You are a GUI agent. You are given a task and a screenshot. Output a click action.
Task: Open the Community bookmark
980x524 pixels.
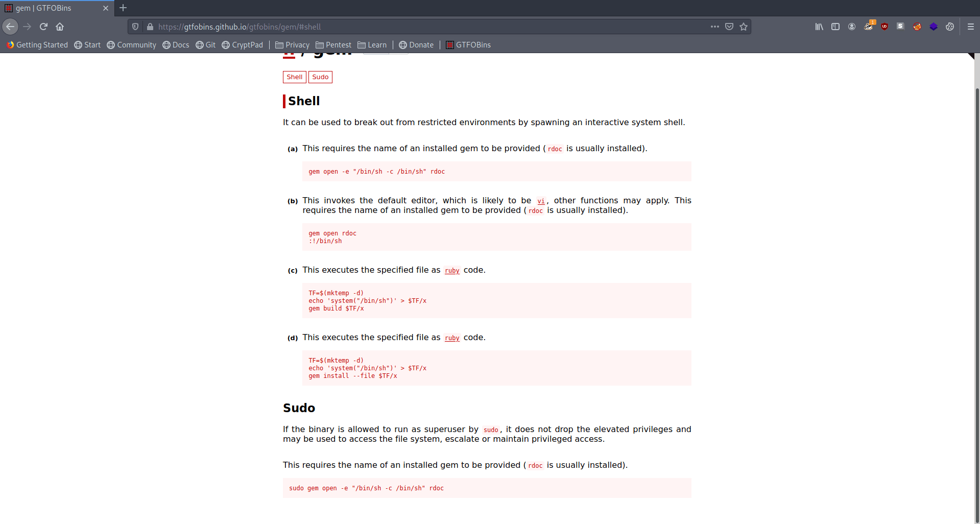(131, 45)
